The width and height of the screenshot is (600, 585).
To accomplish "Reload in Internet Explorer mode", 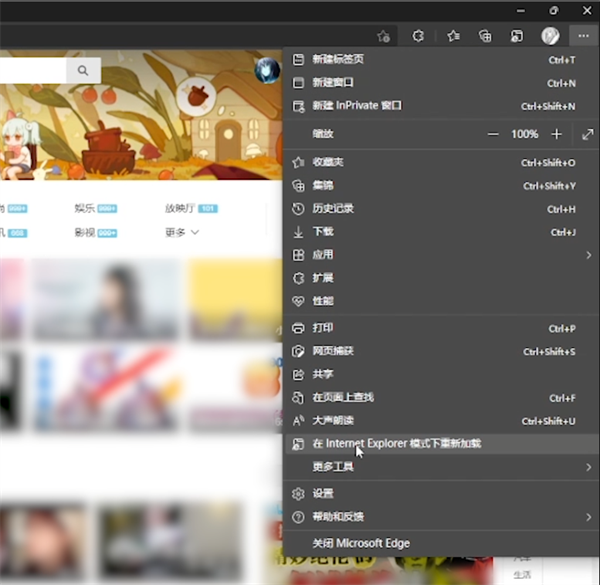I will tap(441, 444).
